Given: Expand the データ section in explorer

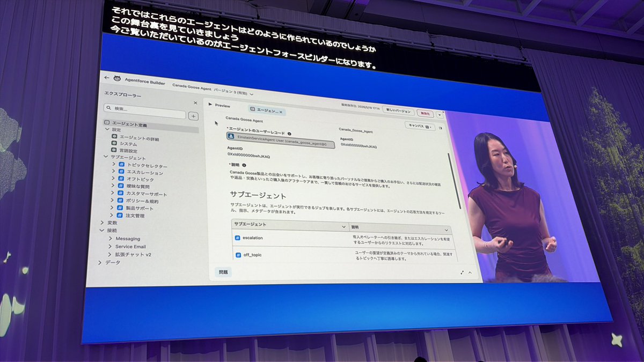Looking at the screenshot, I should 100,262.
